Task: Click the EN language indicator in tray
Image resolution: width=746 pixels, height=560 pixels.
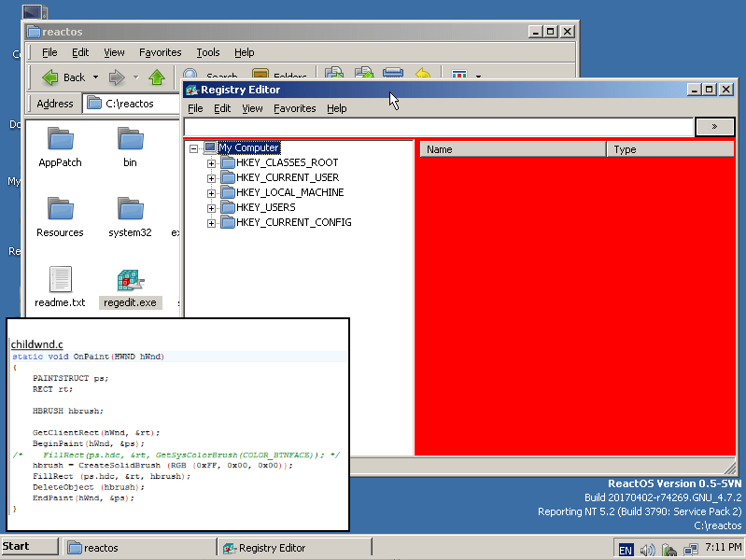Action: click(x=626, y=550)
